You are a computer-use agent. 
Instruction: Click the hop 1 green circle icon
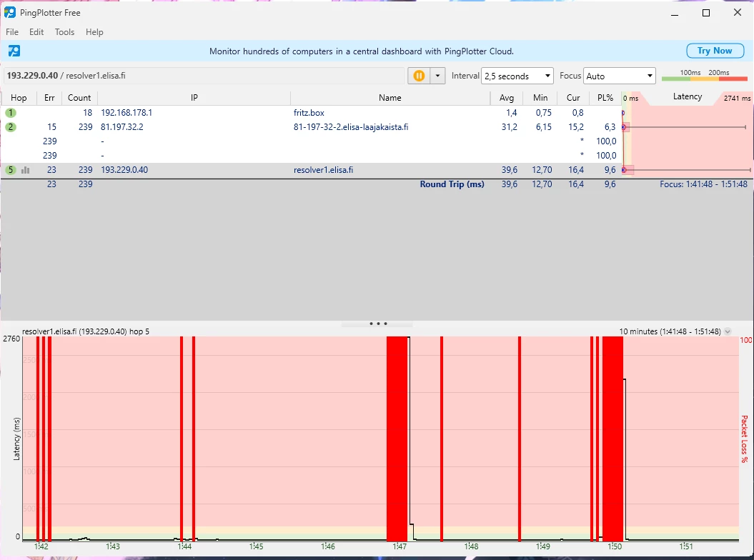coord(11,113)
